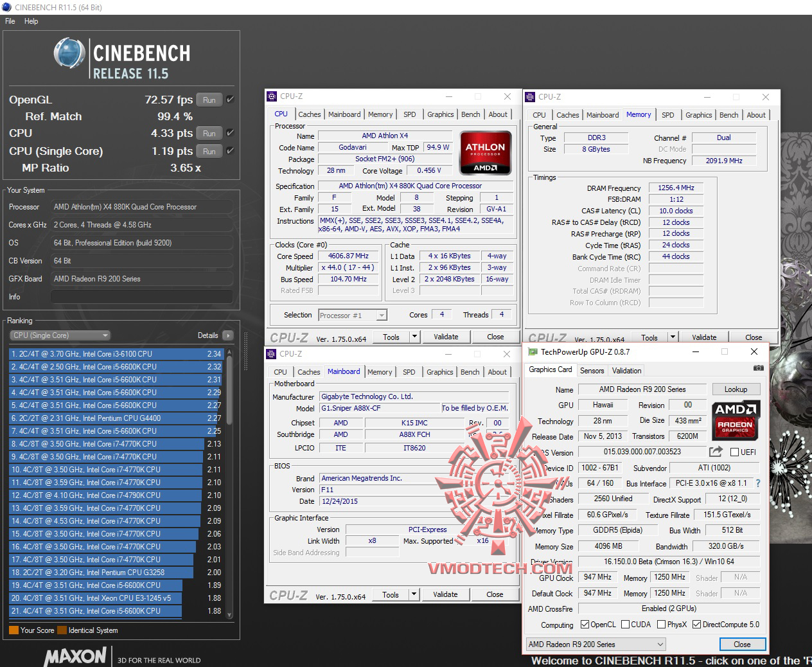Toggle the PhysX checkbox in GPU-Z
Image resolution: width=812 pixels, height=667 pixels.
coord(661,625)
